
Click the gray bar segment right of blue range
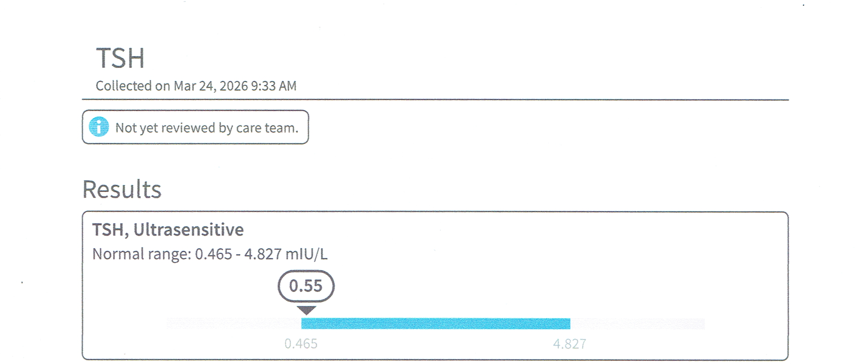(x=637, y=323)
